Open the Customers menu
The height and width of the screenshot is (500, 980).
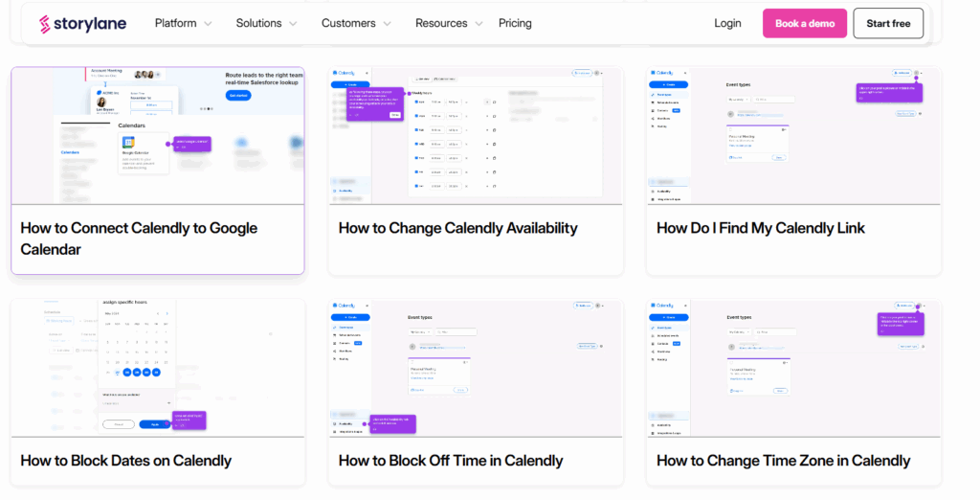(x=348, y=23)
